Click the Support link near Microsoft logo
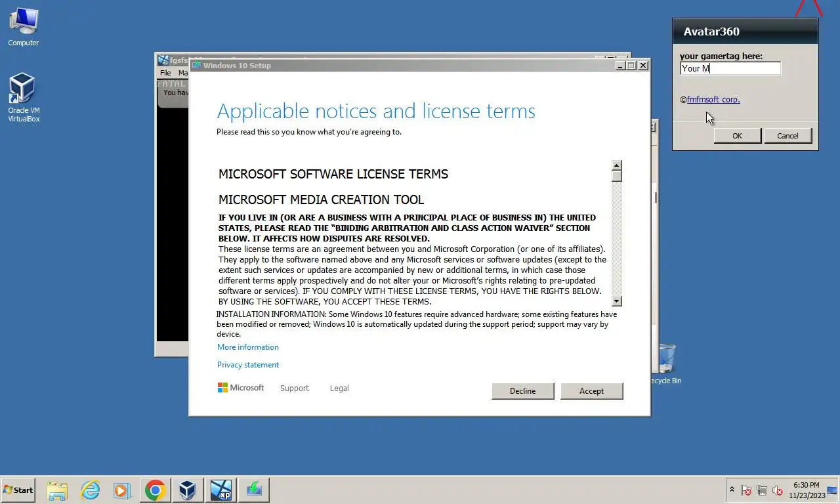Viewport: 840px width, 504px height. (x=295, y=388)
